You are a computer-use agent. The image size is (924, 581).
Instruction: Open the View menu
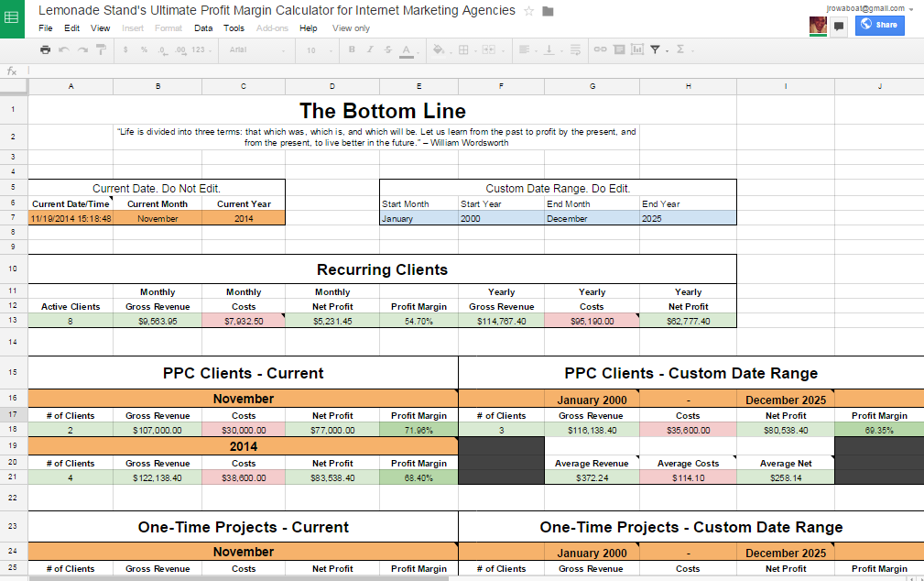(x=100, y=28)
